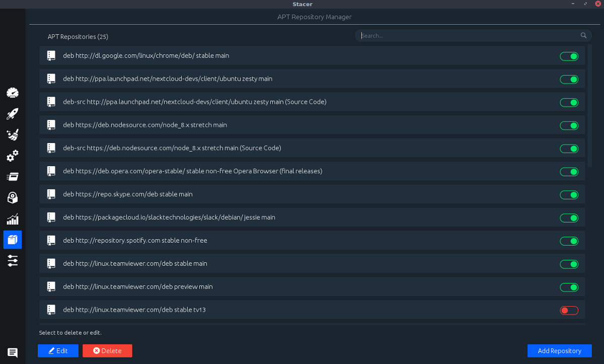This screenshot has width=604, height=364.
Task: Select the APT Repository Manager box icon
Action: [x=13, y=240]
